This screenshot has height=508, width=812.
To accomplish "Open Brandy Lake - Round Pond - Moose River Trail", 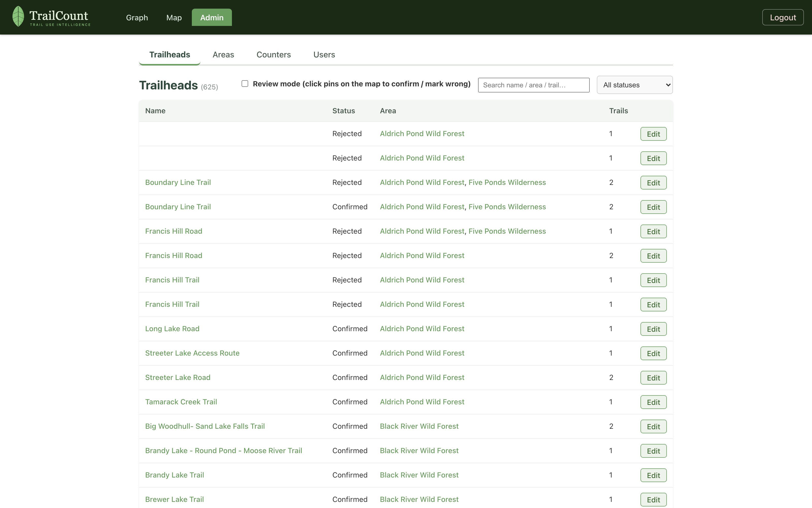I will [x=224, y=451].
